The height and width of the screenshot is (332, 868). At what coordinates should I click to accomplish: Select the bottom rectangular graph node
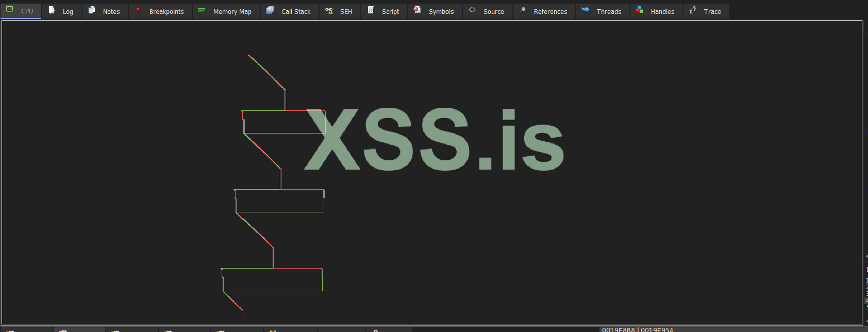(x=272, y=280)
